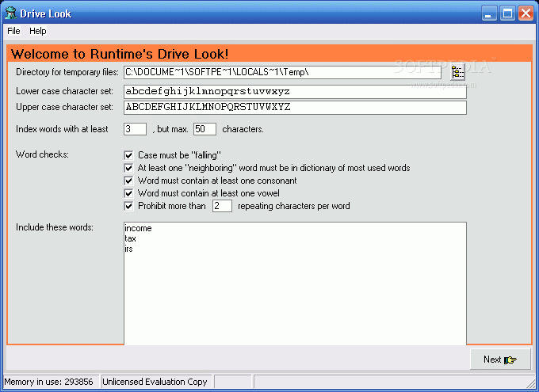Click the browse directory icon for temporary files
The height and width of the screenshot is (392, 539).
point(457,72)
